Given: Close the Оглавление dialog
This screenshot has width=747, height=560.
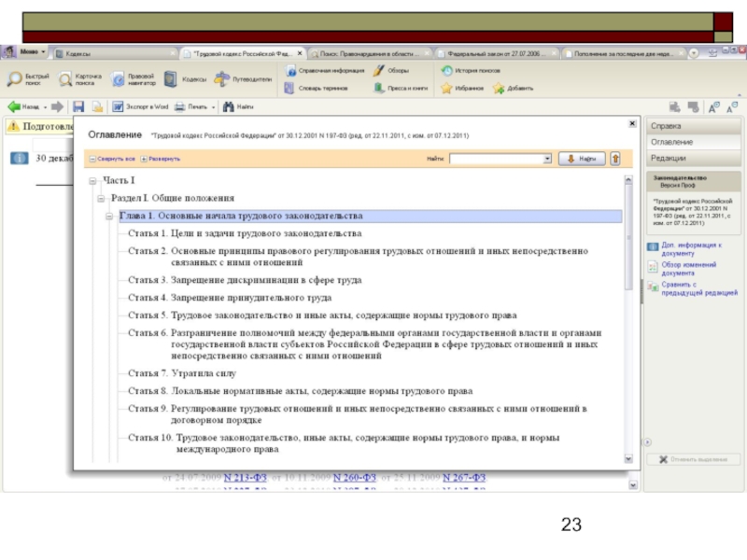Looking at the screenshot, I should tap(632, 123).
